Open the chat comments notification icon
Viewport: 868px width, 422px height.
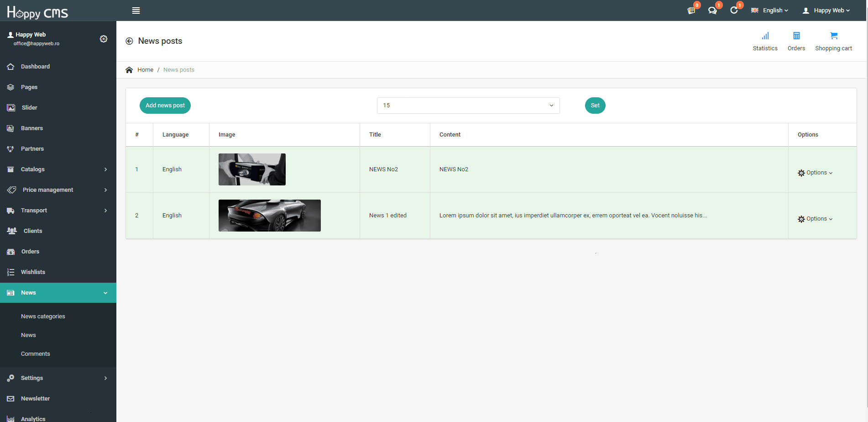(x=712, y=10)
